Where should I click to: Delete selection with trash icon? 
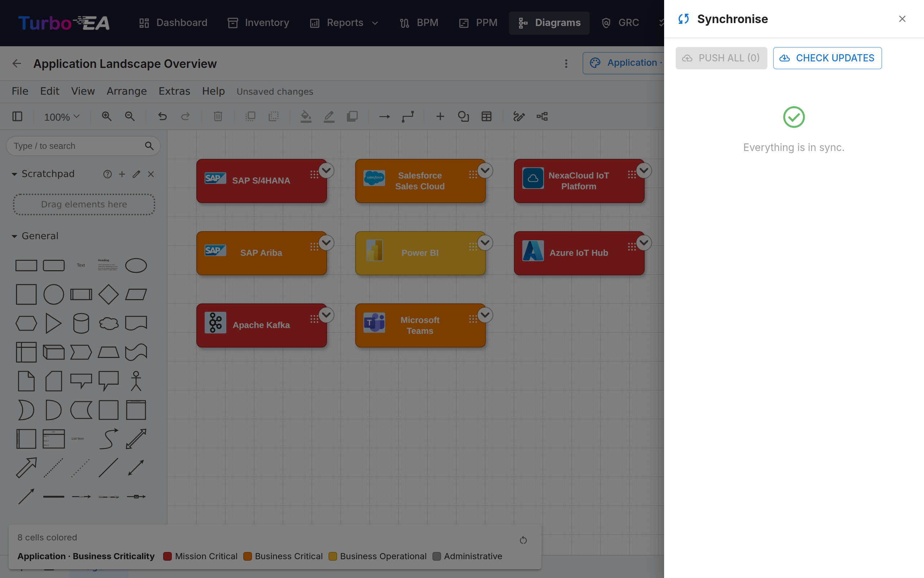tap(218, 116)
